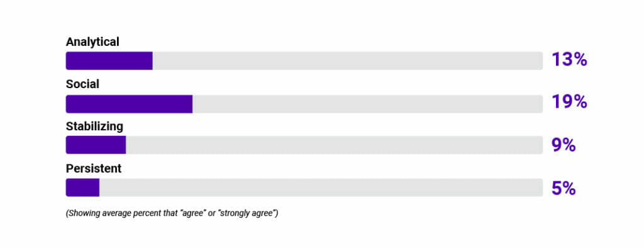Click the 13% value
The height and width of the screenshot is (248, 644).
coord(569,60)
